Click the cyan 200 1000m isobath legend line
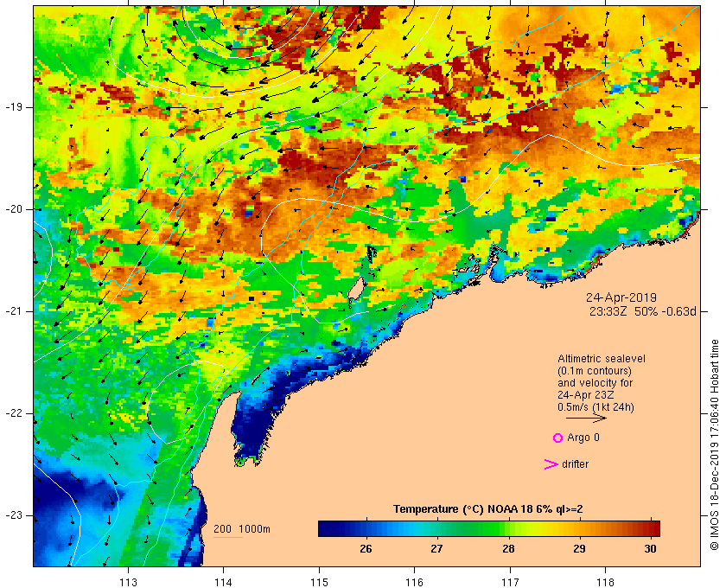This screenshot has height=588, width=726. tap(228, 538)
